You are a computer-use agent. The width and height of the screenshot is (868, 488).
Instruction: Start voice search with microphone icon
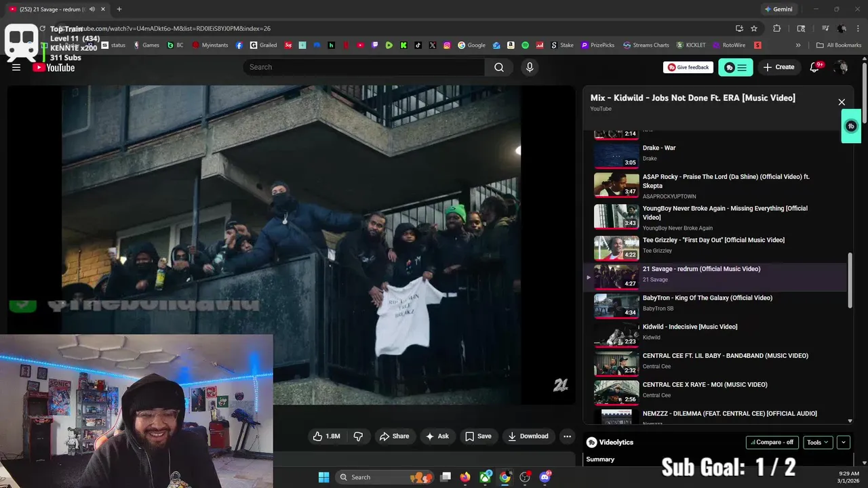530,67
